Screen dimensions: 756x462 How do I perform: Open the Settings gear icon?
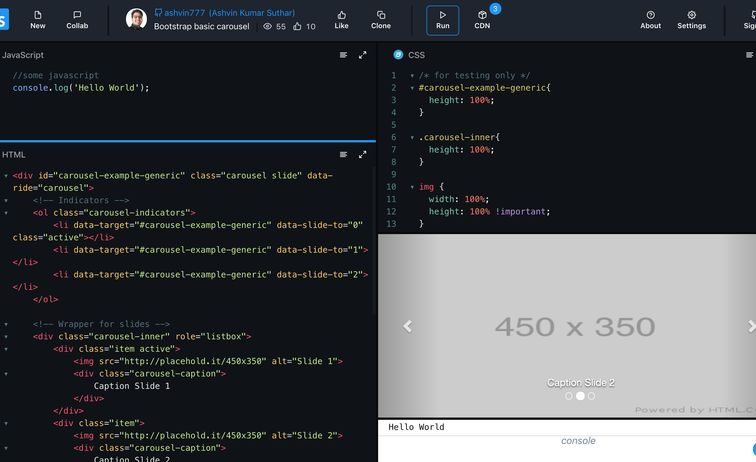click(691, 20)
